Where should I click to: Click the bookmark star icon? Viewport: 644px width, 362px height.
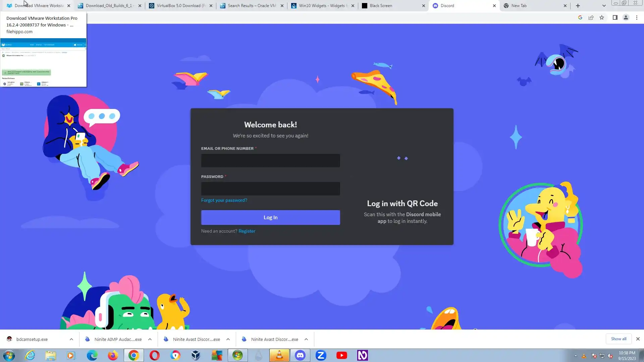pos(602,18)
